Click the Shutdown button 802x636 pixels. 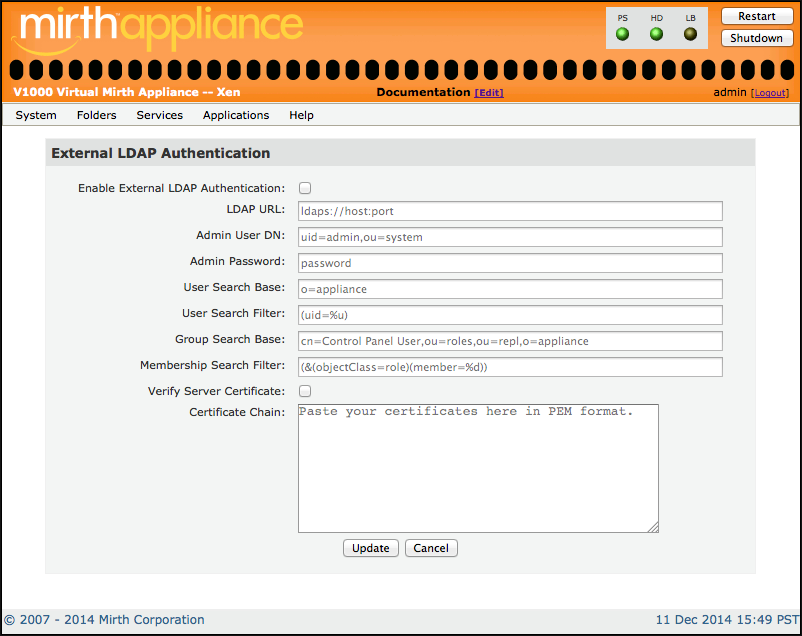(x=757, y=38)
